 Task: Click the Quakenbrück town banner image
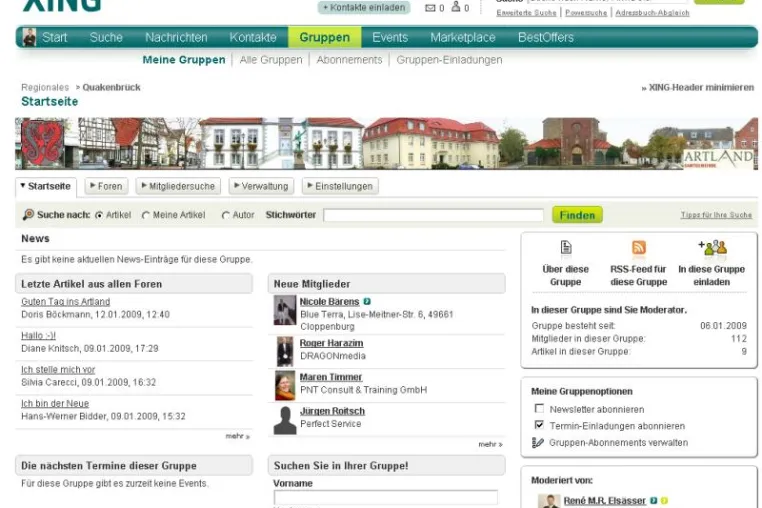(386, 143)
